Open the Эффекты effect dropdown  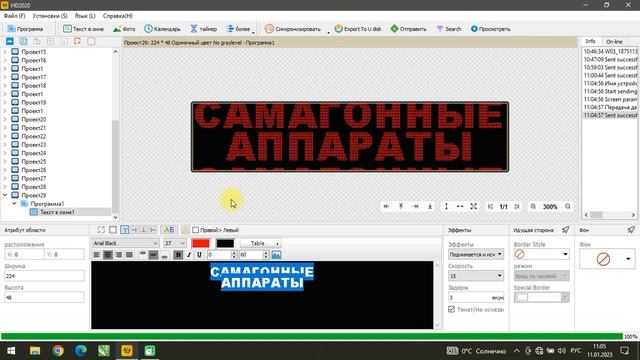pyautogui.click(x=476, y=254)
